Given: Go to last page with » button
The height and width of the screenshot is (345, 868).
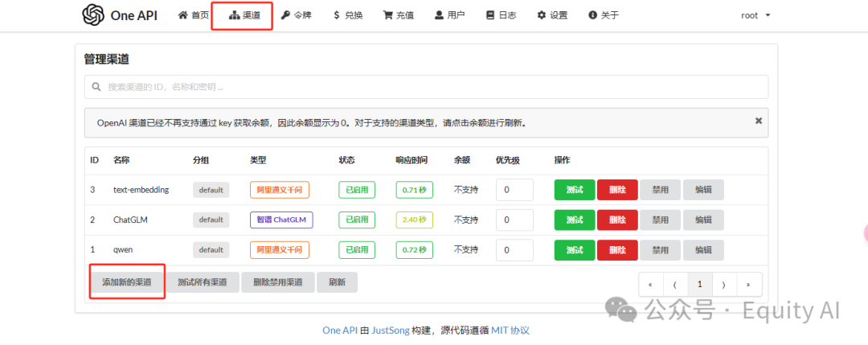Looking at the screenshot, I should tap(748, 284).
